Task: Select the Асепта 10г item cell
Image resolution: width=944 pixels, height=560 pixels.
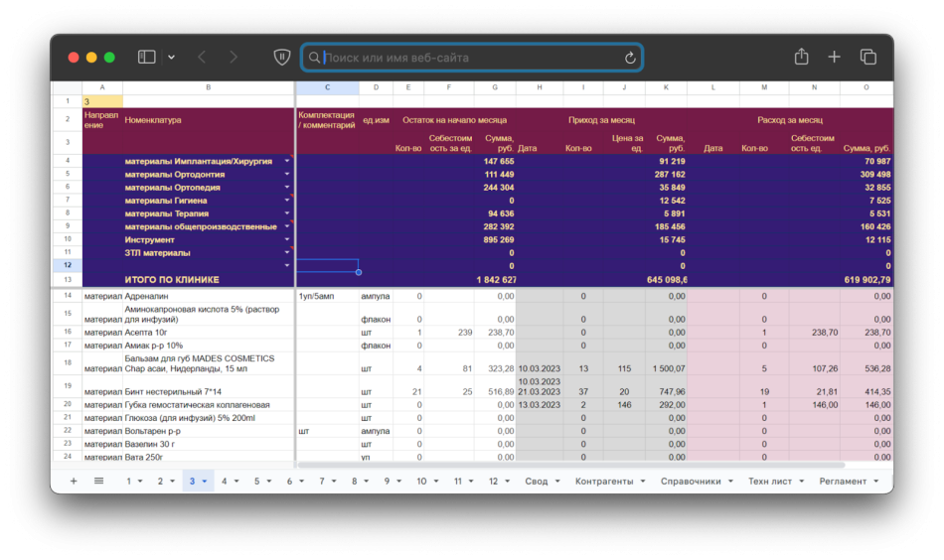Action: 209,332
